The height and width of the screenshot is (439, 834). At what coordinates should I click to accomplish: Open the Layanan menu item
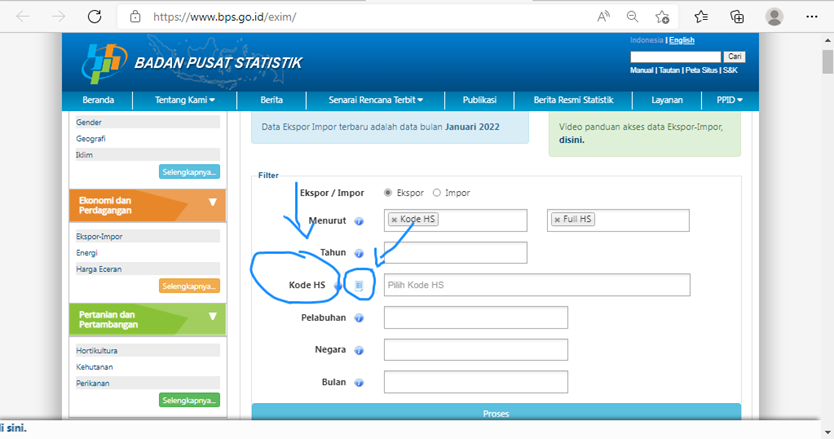click(666, 100)
